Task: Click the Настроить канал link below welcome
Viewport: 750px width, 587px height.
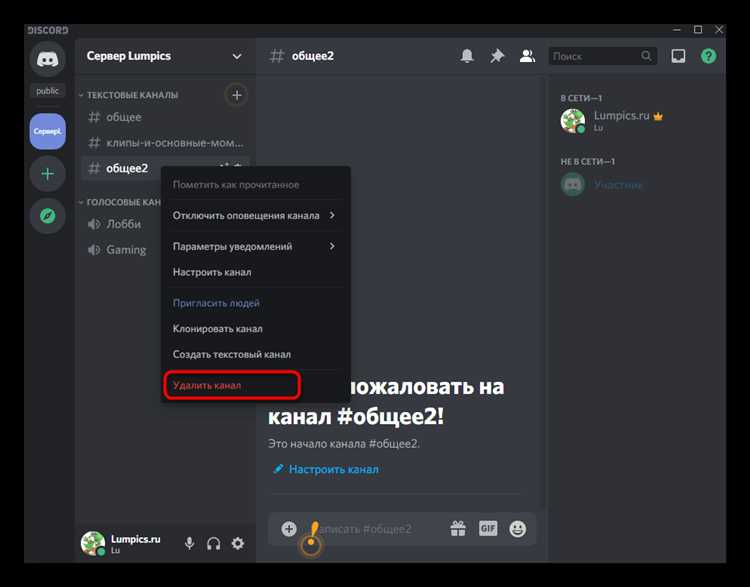Action: (326, 469)
